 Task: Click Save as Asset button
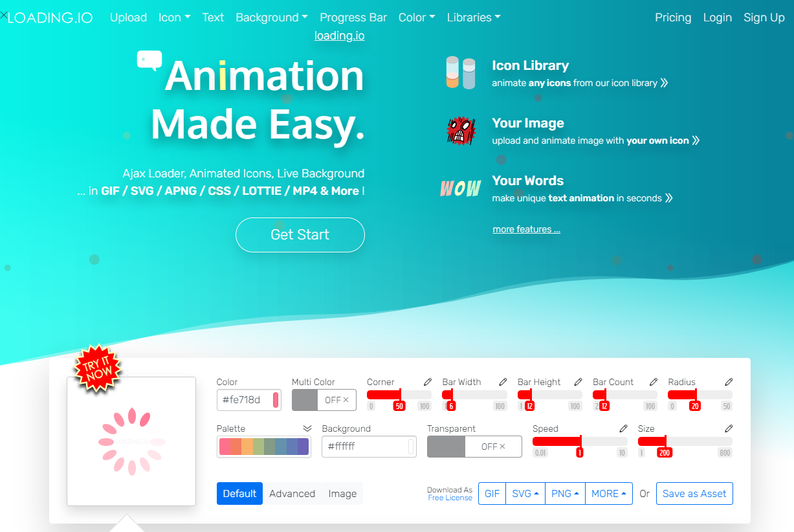tap(694, 494)
